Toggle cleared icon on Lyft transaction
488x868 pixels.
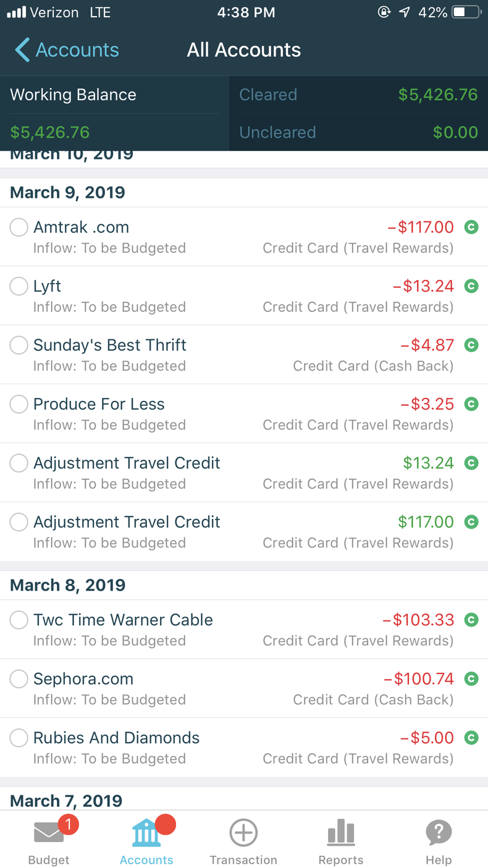click(471, 286)
